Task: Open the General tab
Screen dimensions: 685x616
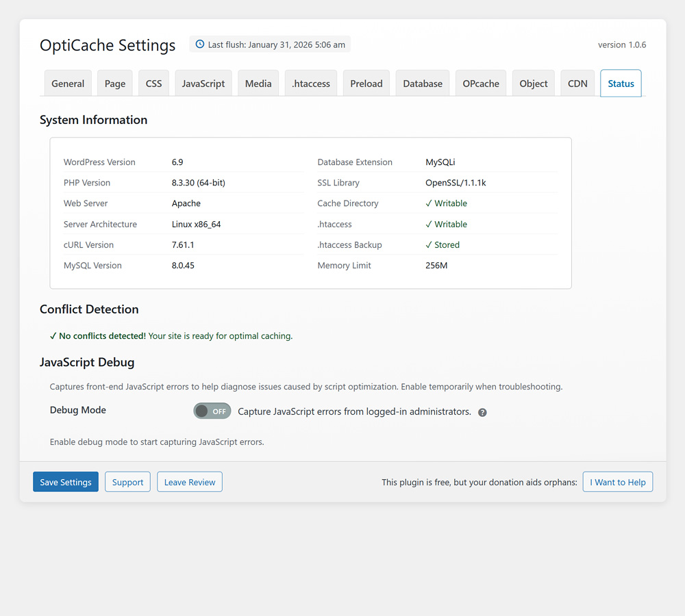Action: coord(68,84)
